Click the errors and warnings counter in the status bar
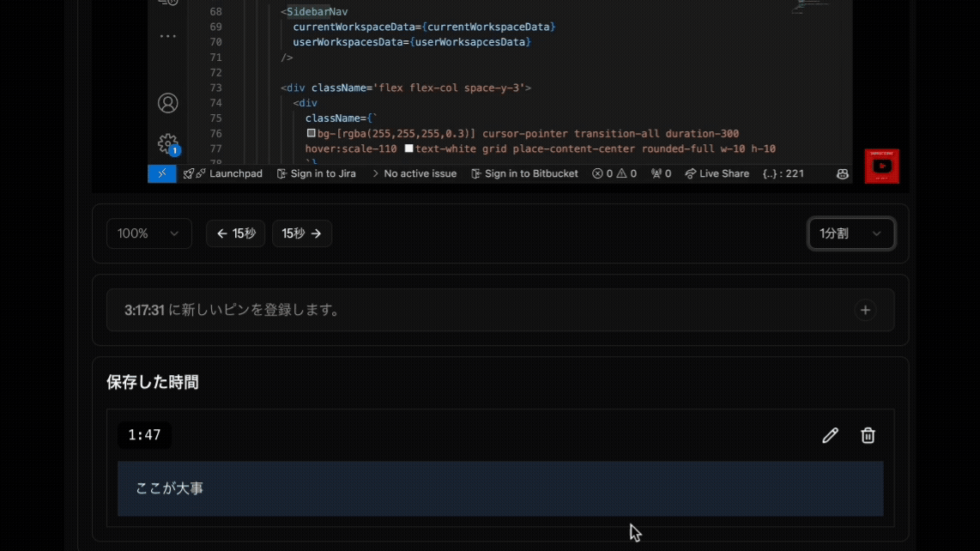980x551 pixels. [614, 173]
